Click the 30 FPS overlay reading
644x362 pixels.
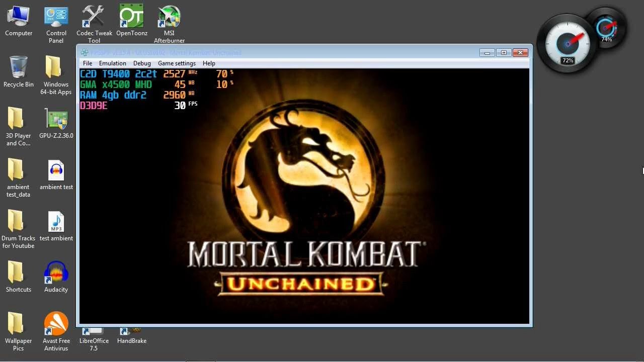186,106
